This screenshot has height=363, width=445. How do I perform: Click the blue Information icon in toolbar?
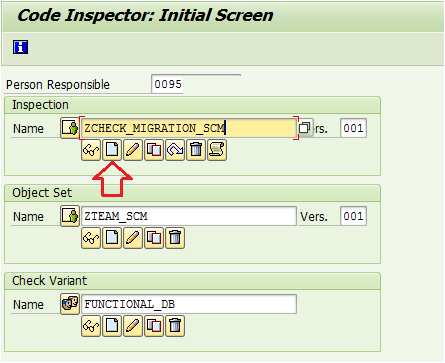(x=20, y=47)
